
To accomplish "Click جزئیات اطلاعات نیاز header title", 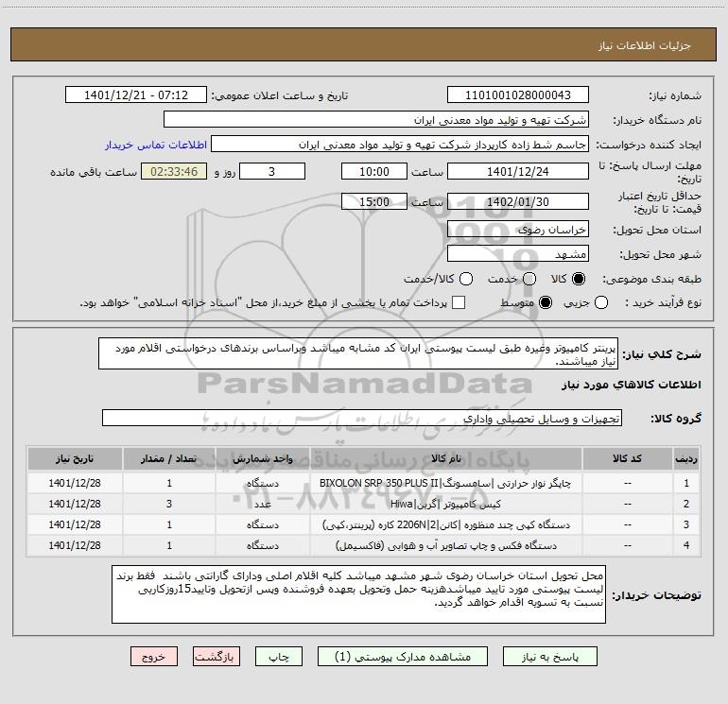I will click(x=645, y=45).
